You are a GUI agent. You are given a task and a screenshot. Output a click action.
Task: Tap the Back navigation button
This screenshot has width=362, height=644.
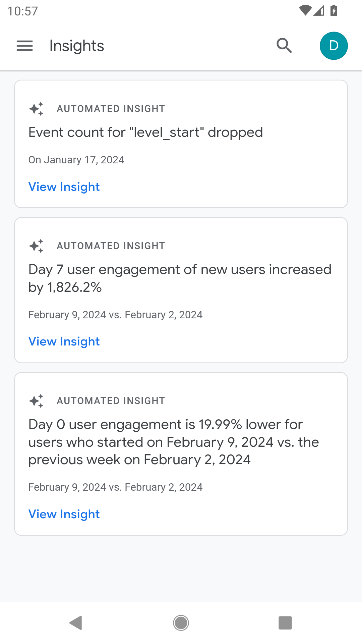point(76,623)
